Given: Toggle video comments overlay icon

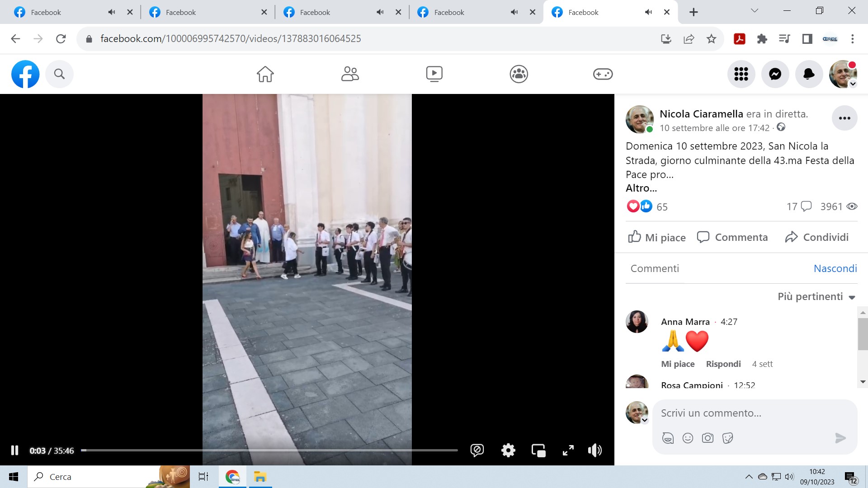Looking at the screenshot, I should pyautogui.click(x=477, y=450).
